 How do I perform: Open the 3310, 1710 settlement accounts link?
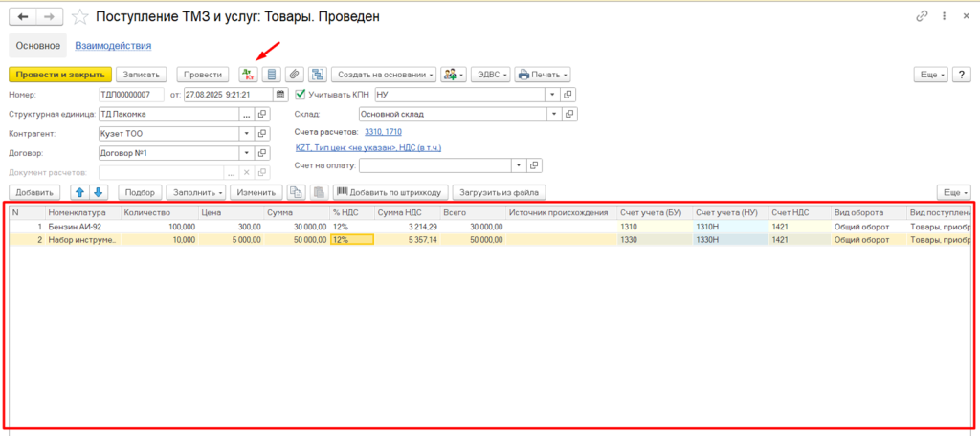point(383,131)
